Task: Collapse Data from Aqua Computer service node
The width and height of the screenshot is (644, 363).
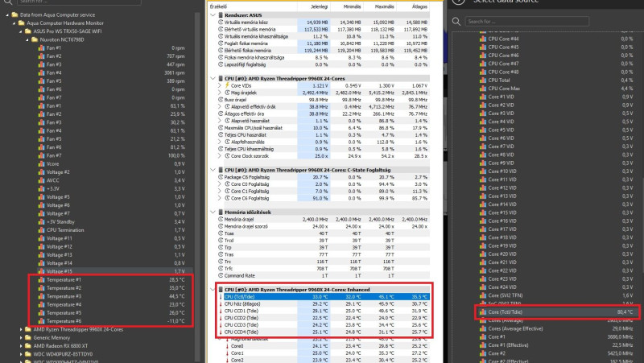Action: click(7, 14)
